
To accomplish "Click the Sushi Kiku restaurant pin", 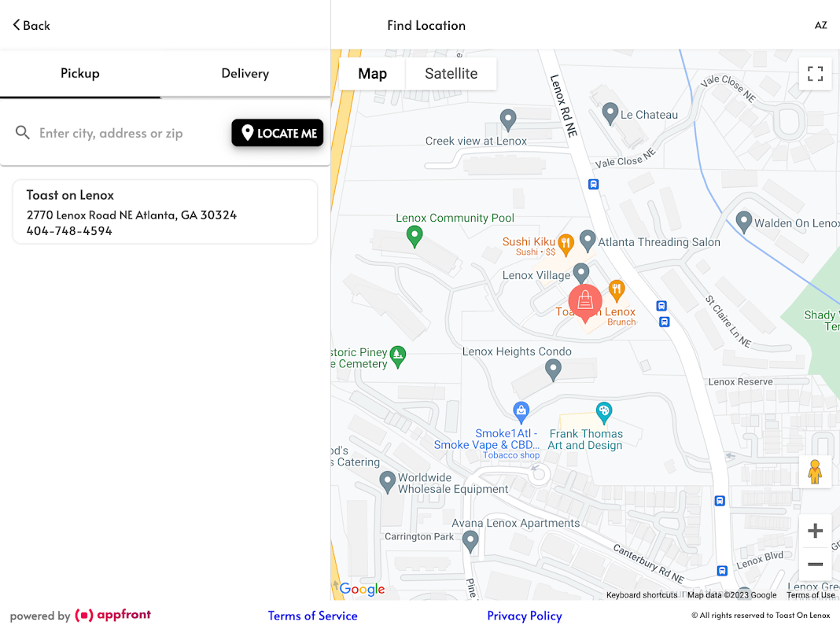I will click(566, 245).
